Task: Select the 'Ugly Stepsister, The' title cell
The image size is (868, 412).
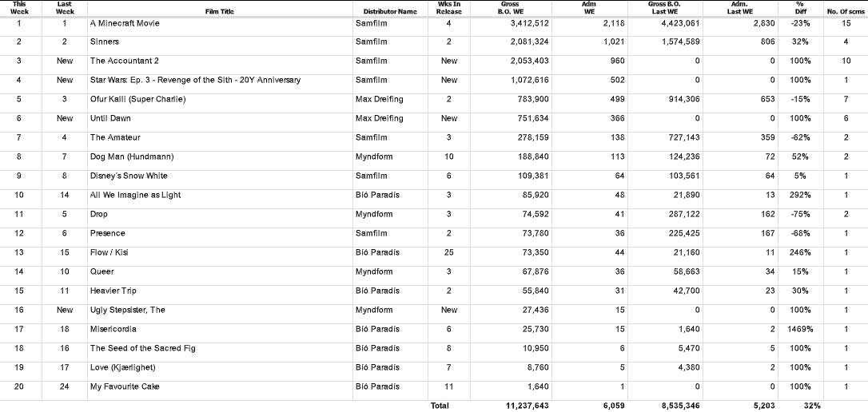Action: point(127,310)
